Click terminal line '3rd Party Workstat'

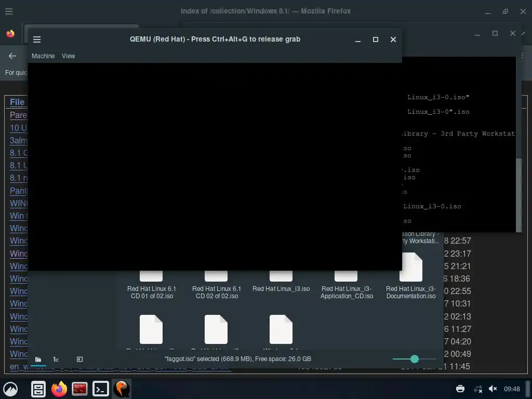tap(478, 134)
